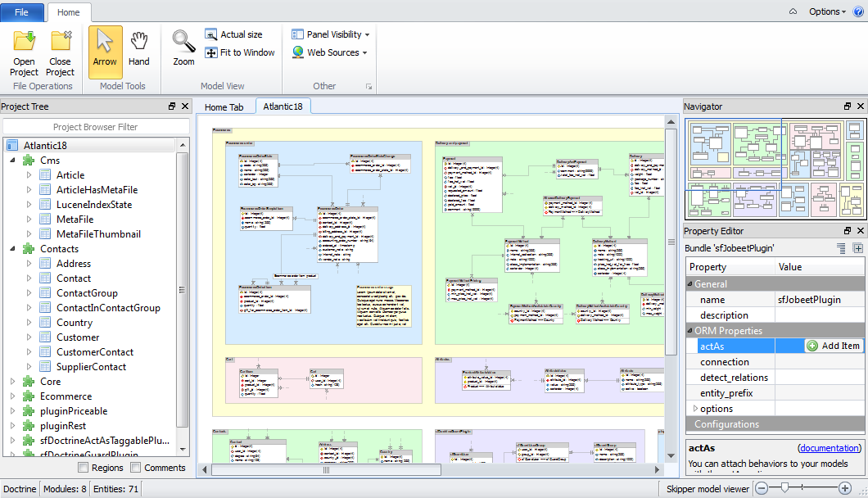The width and height of the screenshot is (868, 498).
Task: Open the actAs documentation link
Action: click(x=830, y=448)
